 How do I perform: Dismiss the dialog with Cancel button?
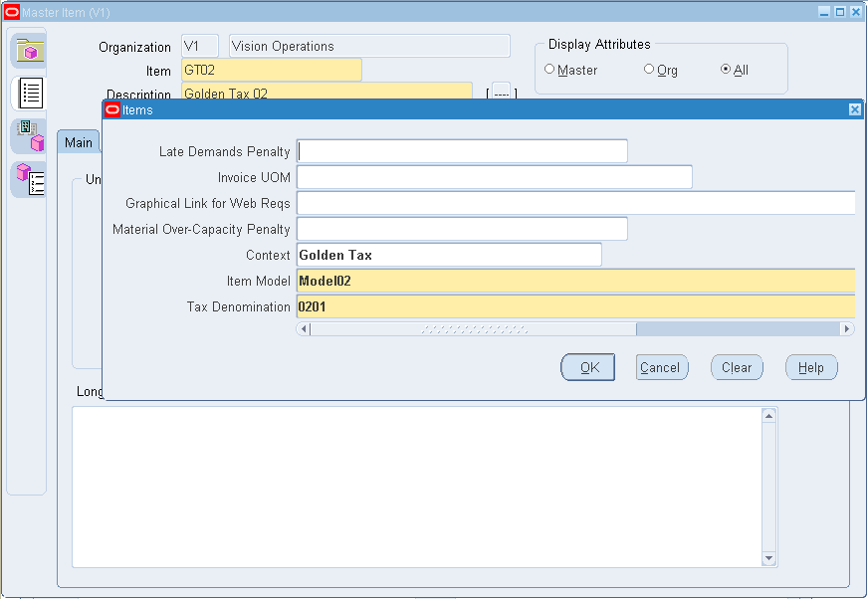[662, 367]
